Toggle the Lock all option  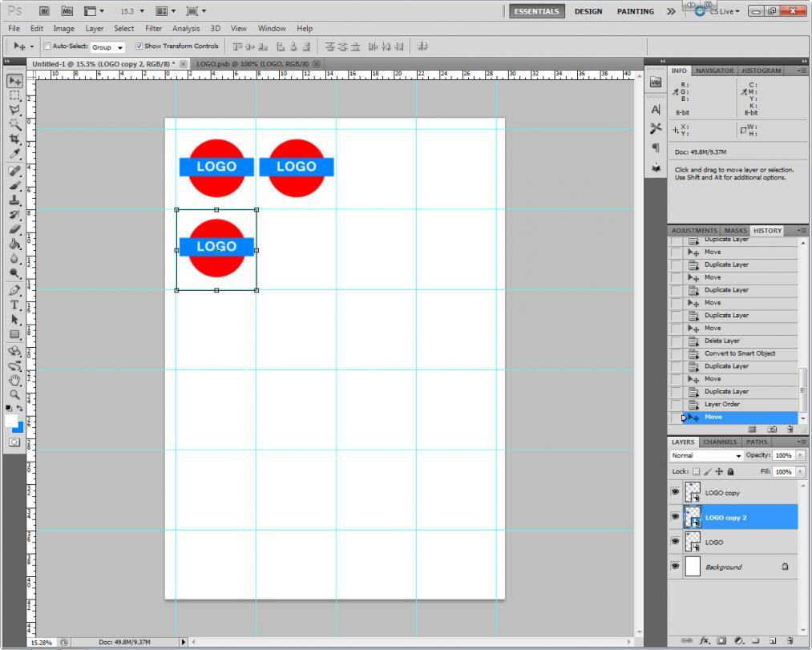pyautogui.click(x=730, y=471)
